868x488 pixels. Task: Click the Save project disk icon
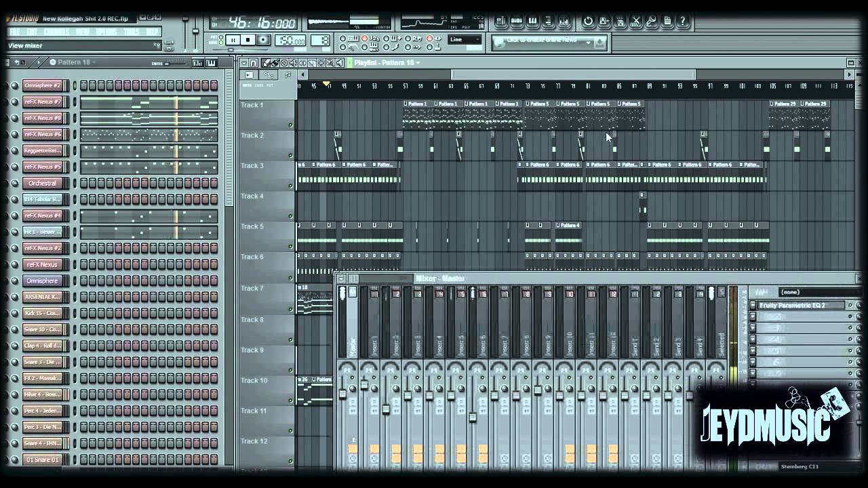pyautogui.click(x=620, y=20)
